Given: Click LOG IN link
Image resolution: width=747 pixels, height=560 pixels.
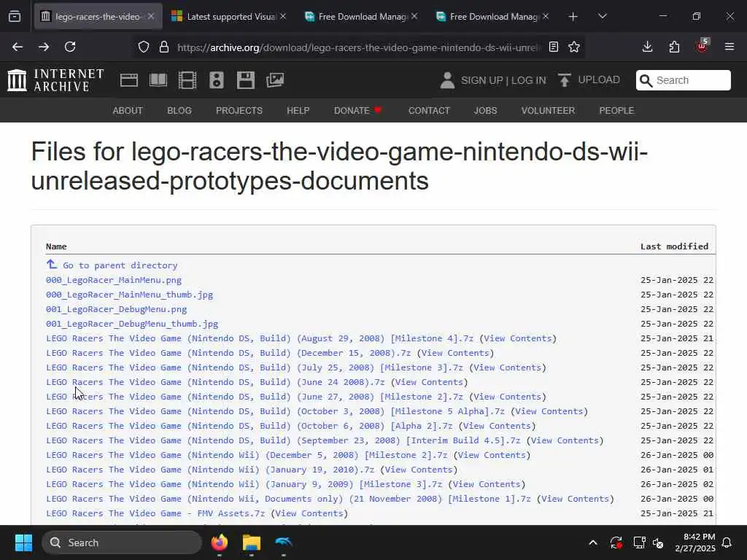Looking at the screenshot, I should tap(528, 80).
